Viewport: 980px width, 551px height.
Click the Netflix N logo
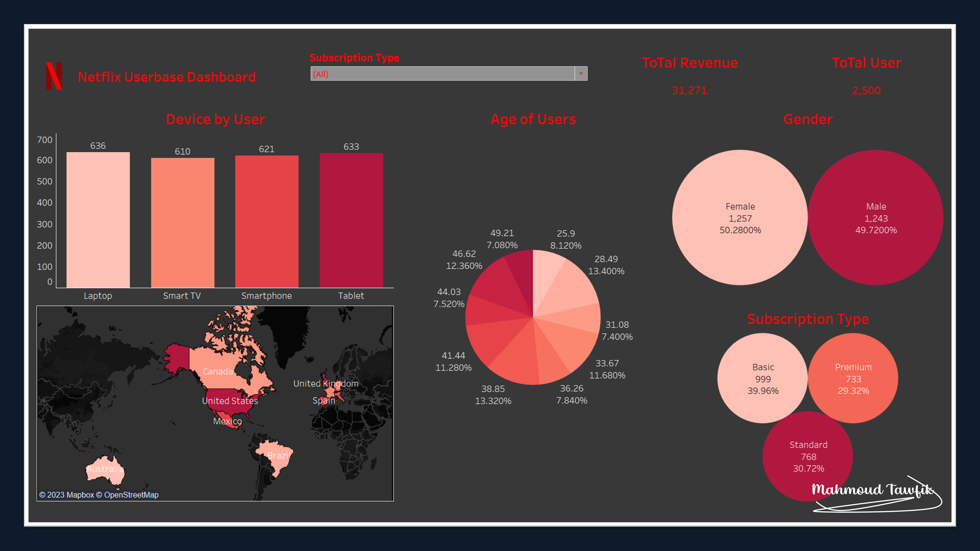(x=54, y=76)
